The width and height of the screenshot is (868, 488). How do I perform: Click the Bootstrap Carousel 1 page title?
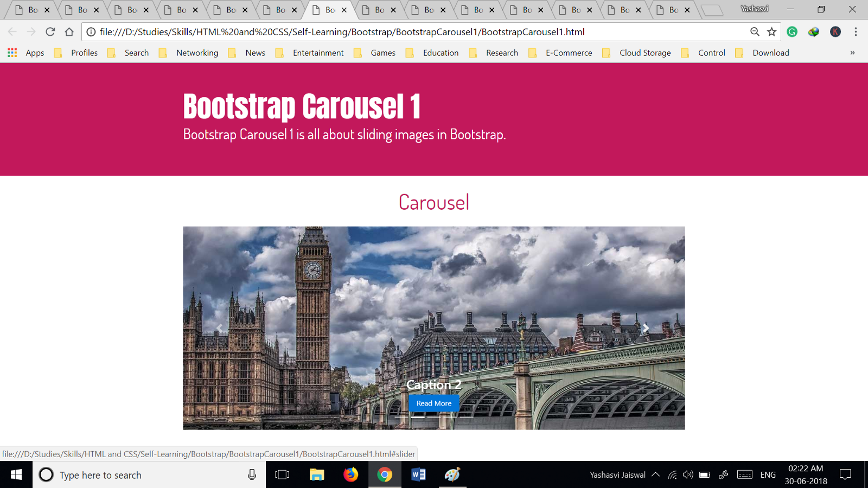[302, 106]
